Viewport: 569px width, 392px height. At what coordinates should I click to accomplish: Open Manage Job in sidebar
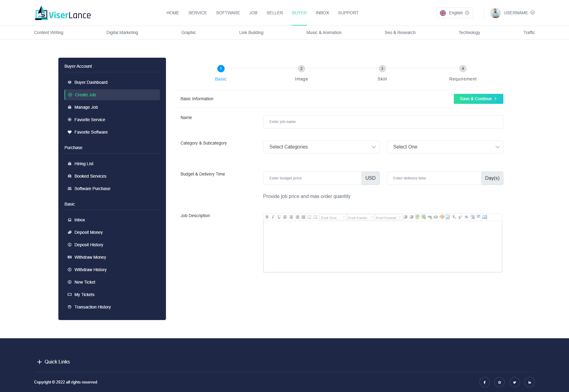(112, 107)
